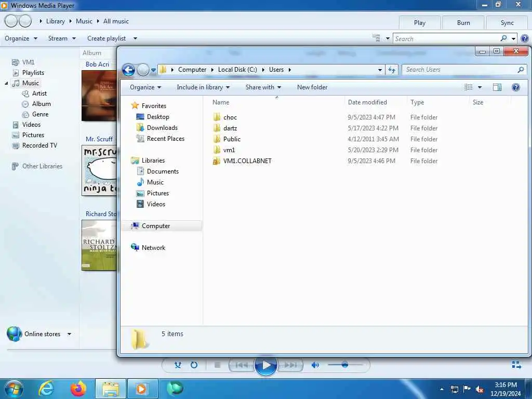
Task: Switch to Now Playing view
Action: click(x=516, y=365)
